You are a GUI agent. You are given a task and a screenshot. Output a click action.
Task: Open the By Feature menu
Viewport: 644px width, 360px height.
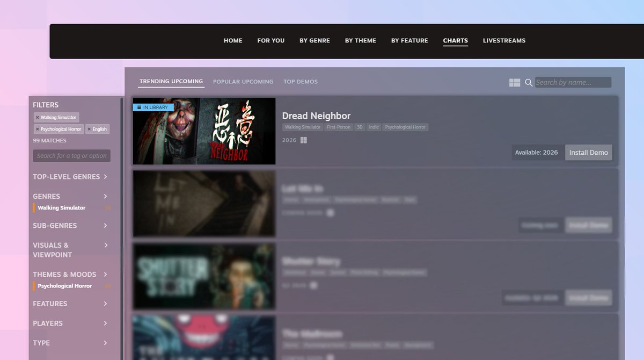point(409,41)
